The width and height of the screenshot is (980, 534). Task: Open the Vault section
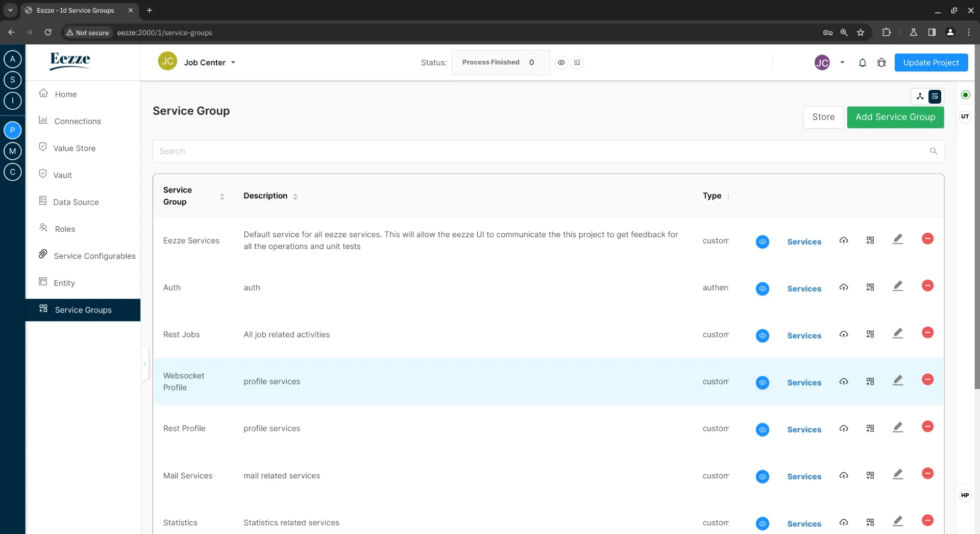click(63, 175)
